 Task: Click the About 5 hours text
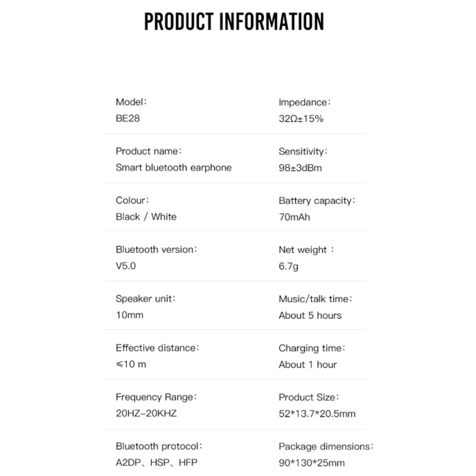coord(310,315)
